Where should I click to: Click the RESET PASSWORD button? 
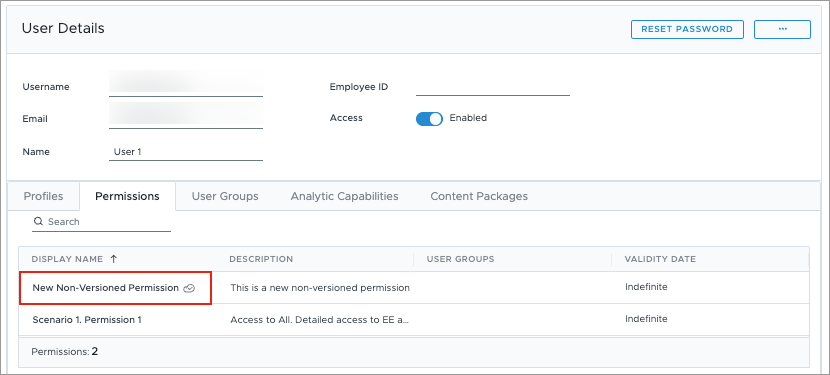tap(687, 29)
